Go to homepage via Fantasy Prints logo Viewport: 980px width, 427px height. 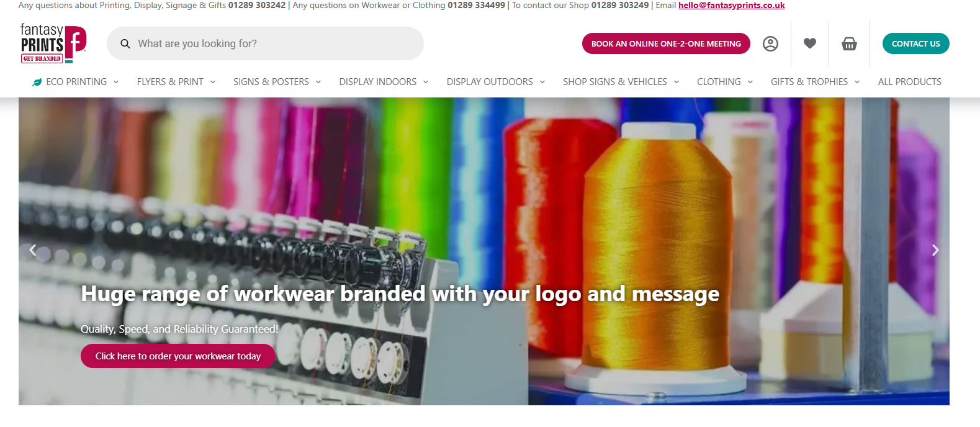53,43
